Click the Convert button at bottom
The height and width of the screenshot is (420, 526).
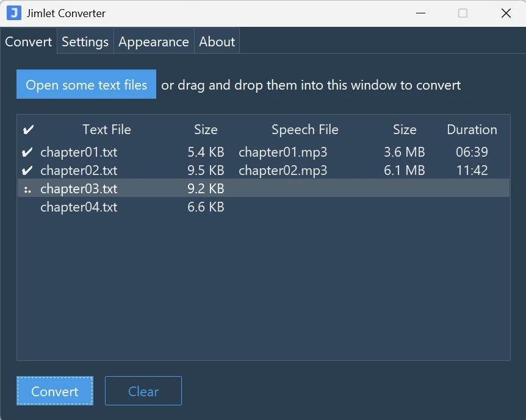(55, 391)
